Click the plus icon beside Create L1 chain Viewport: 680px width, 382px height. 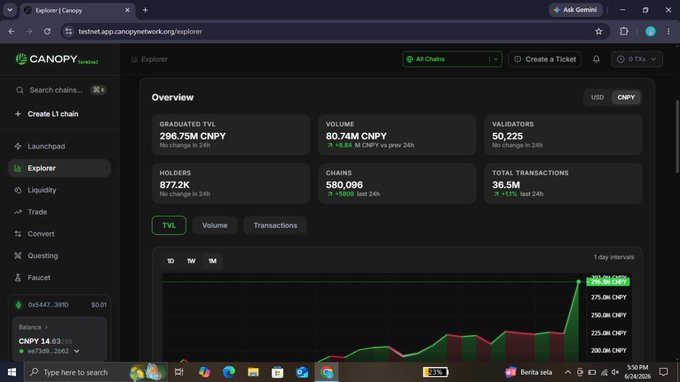point(18,114)
